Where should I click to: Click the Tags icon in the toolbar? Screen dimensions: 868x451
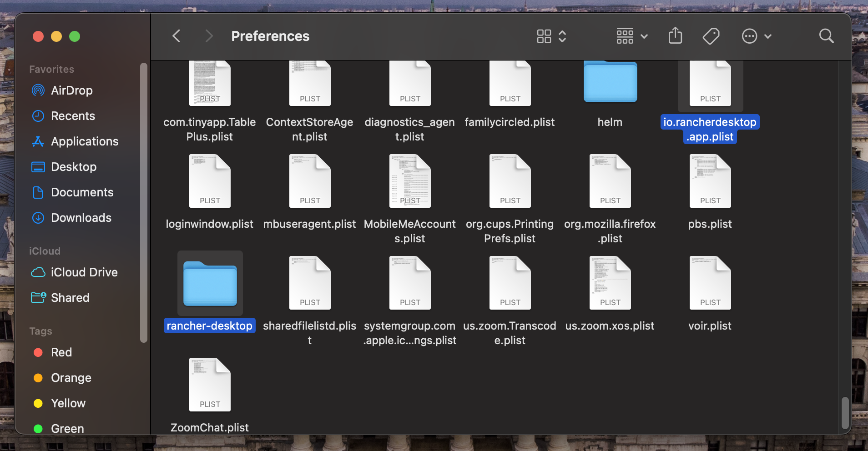click(711, 36)
